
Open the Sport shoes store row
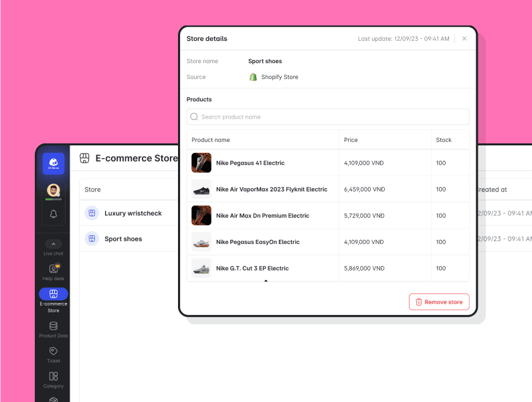pos(129,239)
